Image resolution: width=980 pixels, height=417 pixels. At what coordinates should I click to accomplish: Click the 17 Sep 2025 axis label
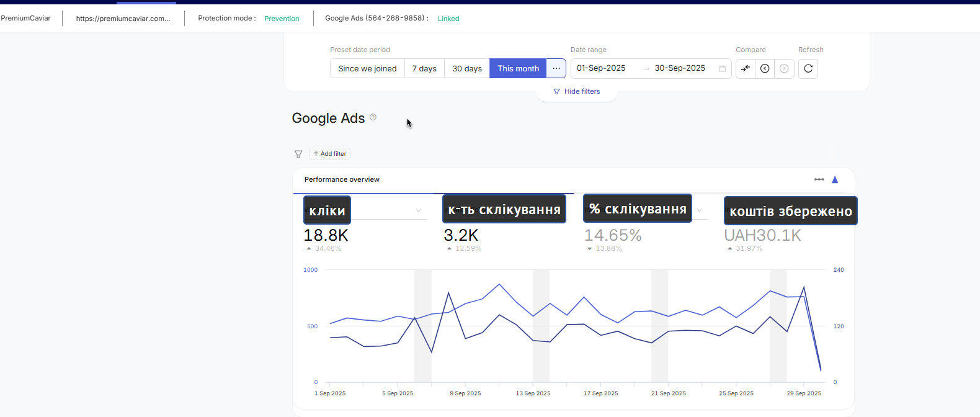(600, 393)
